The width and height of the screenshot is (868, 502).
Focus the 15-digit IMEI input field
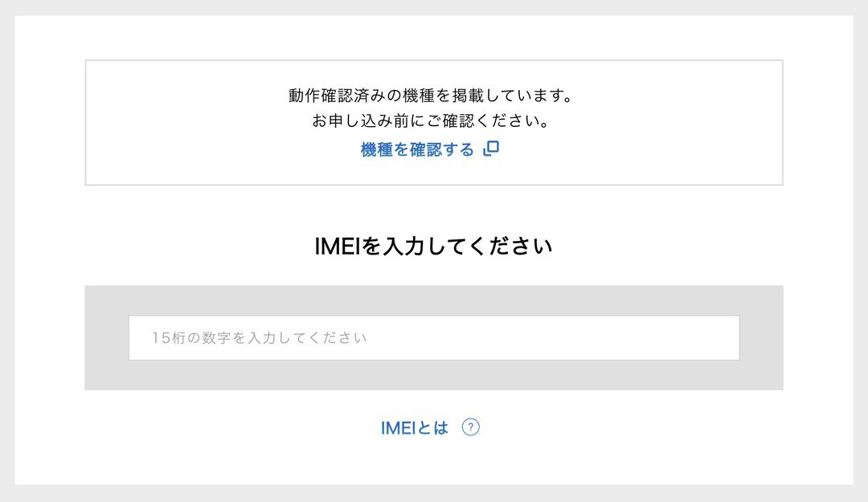pos(434,337)
